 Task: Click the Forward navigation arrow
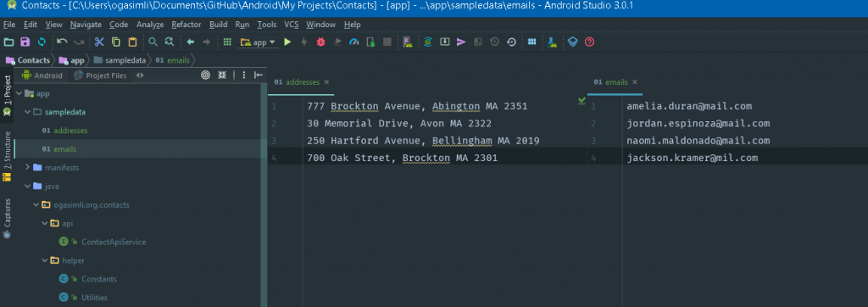point(207,42)
